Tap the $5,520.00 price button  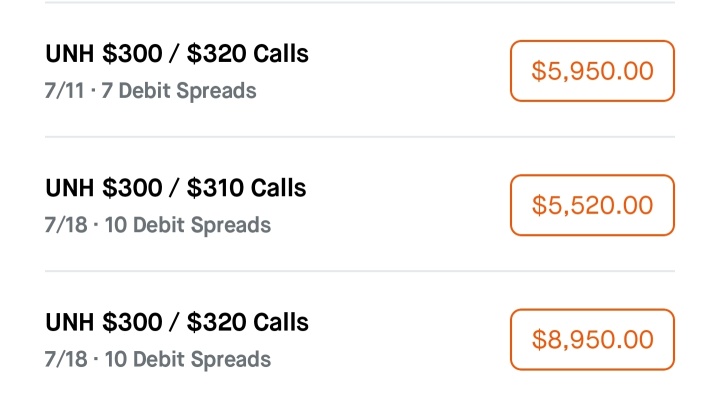592,205
